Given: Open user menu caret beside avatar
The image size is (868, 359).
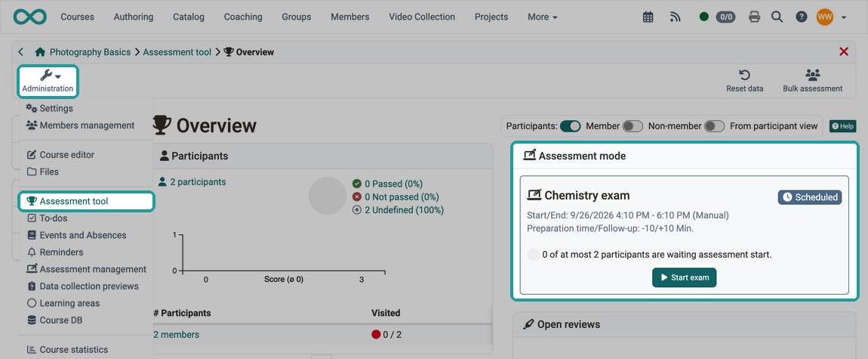Looking at the screenshot, I should tap(844, 17).
